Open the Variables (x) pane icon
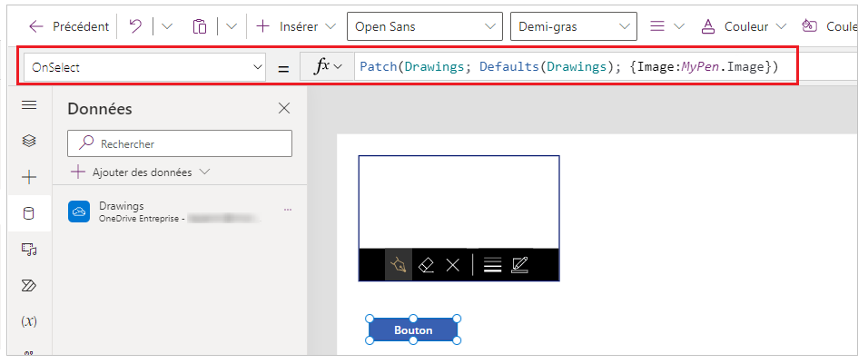 (29, 321)
